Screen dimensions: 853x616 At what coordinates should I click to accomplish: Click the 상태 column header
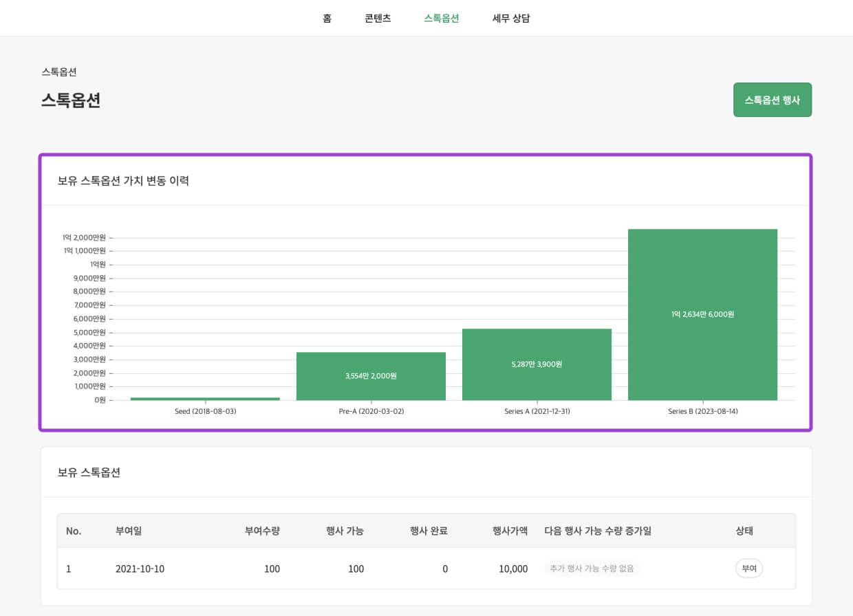[744, 531]
